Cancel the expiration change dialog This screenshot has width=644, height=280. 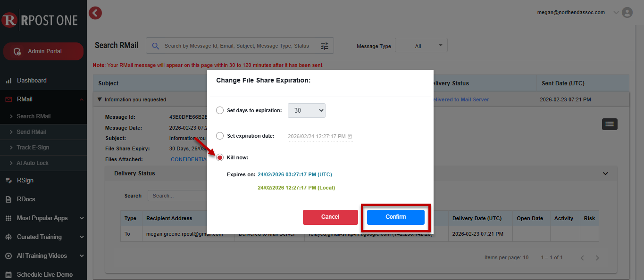[330, 217]
